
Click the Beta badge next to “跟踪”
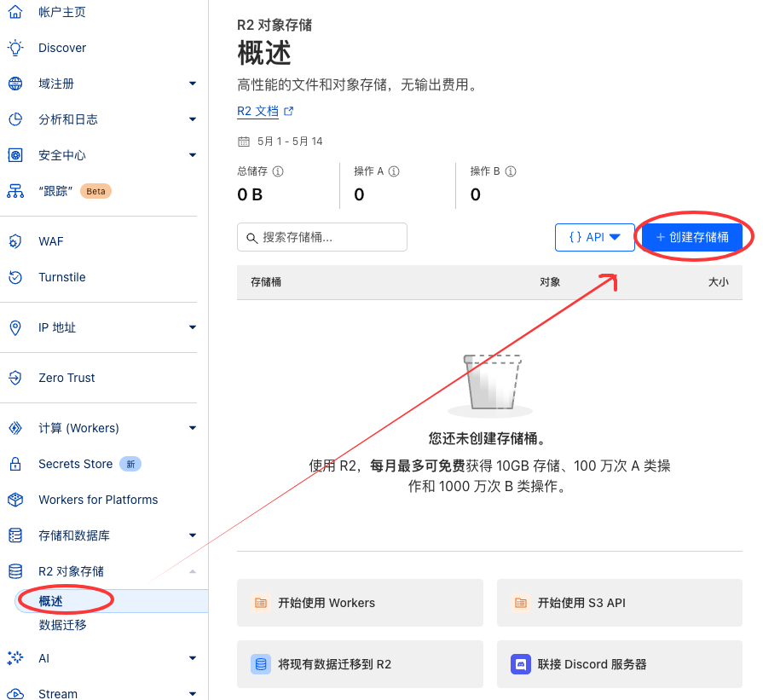(95, 191)
